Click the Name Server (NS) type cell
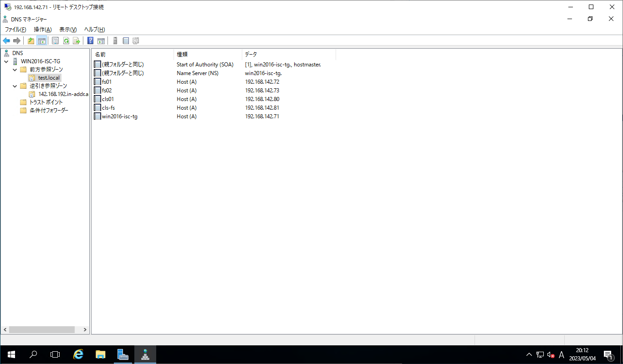 click(x=197, y=73)
